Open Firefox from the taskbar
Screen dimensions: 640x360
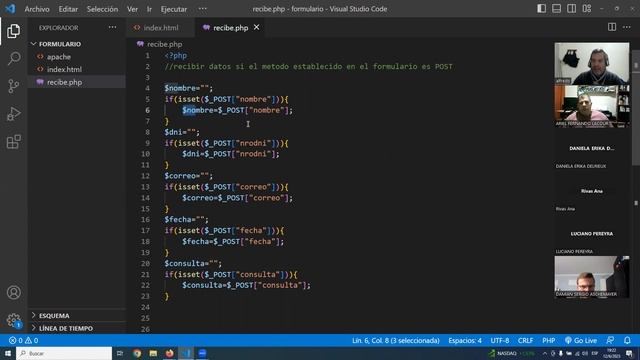click(x=169, y=353)
